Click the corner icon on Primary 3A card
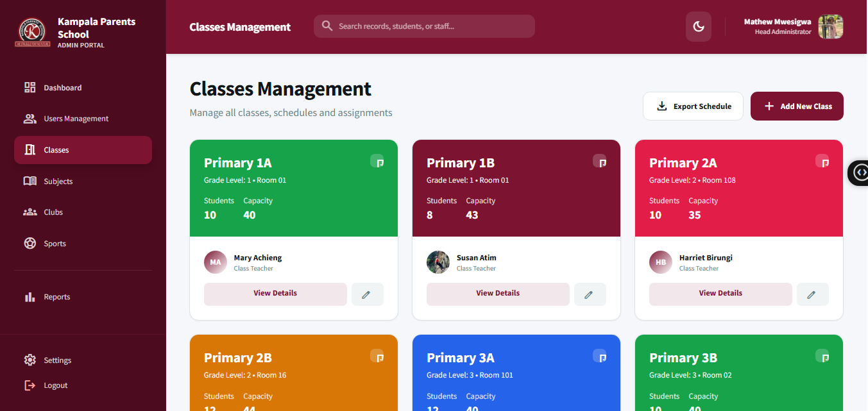 [600, 356]
